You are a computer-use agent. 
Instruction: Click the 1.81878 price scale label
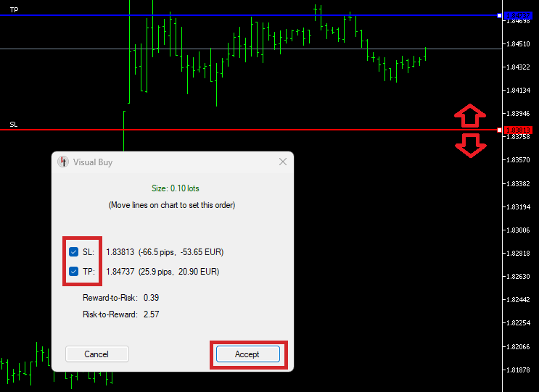(x=518, y=370)
